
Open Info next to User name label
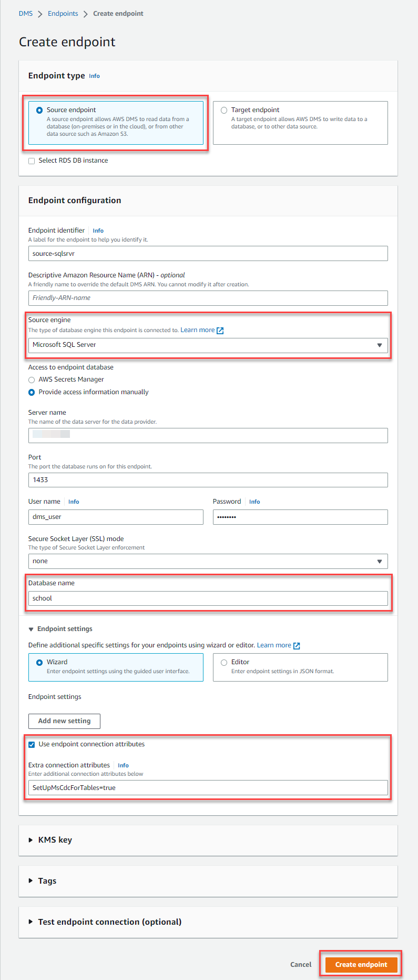(74, 502)
